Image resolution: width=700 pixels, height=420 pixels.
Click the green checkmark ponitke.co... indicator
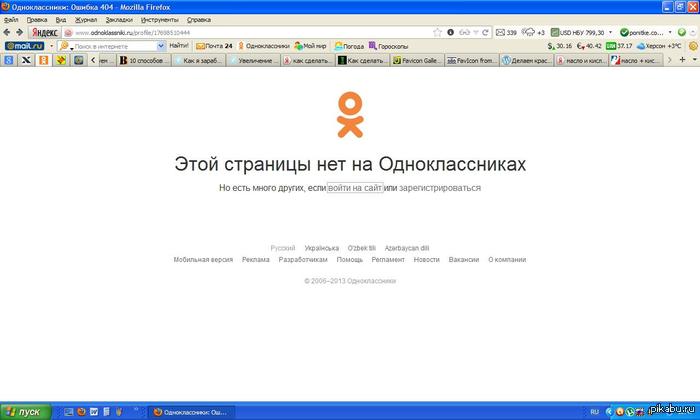click(642, 33)
